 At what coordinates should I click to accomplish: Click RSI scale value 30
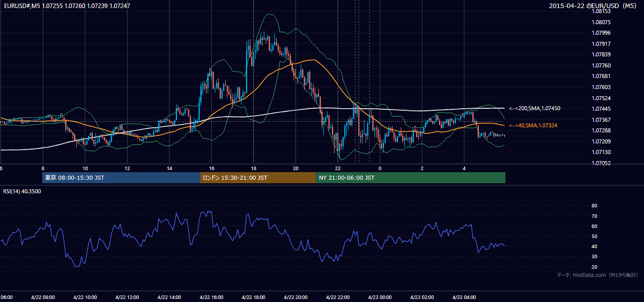point(594,257)
